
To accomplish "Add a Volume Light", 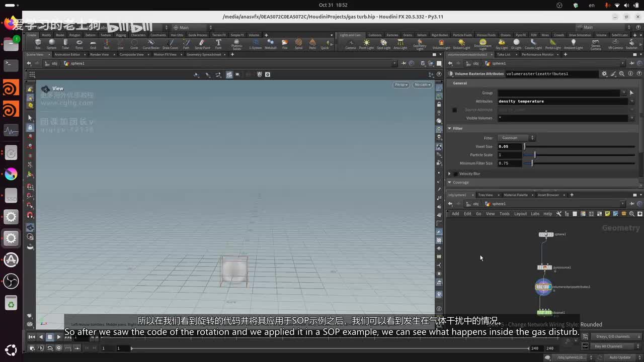I will tap(441, 44).
